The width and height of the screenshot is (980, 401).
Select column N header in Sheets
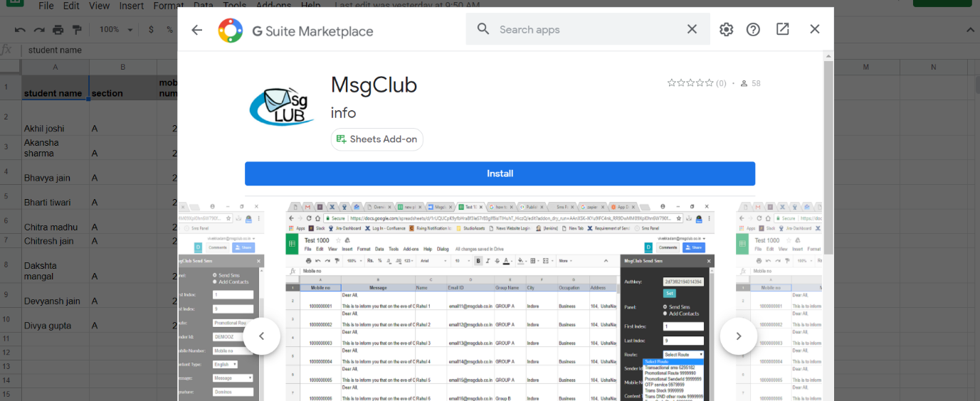tap(933, 67)
